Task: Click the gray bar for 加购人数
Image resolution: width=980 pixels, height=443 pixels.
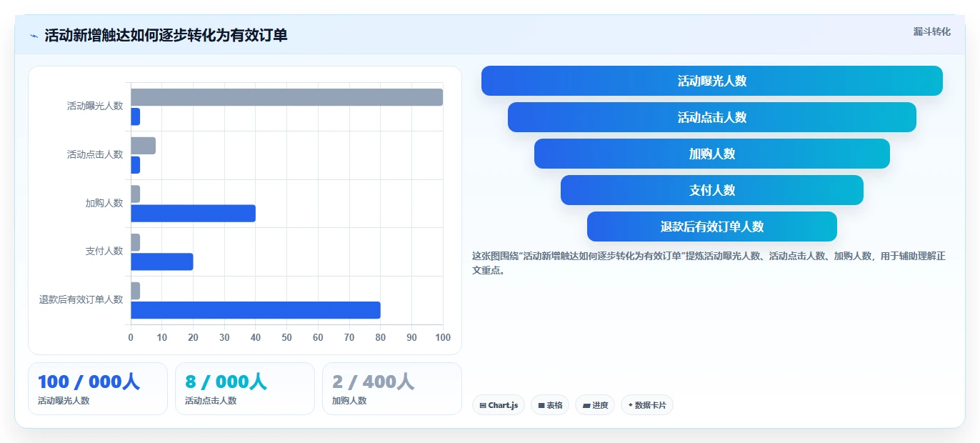Action: [135, 194]
